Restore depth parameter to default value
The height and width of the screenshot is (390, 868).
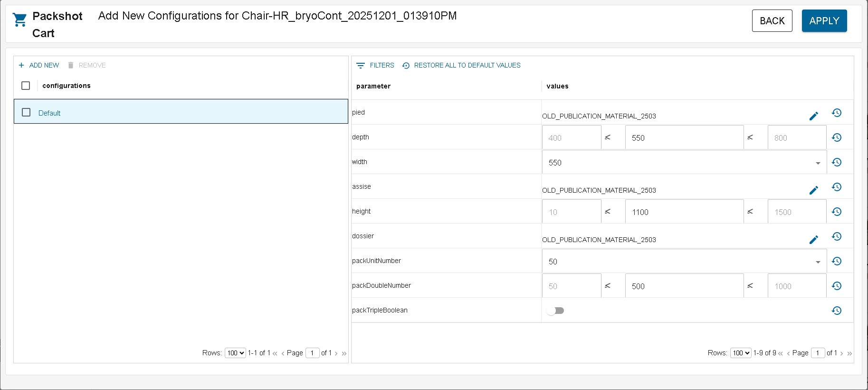(x=837, y=137)
